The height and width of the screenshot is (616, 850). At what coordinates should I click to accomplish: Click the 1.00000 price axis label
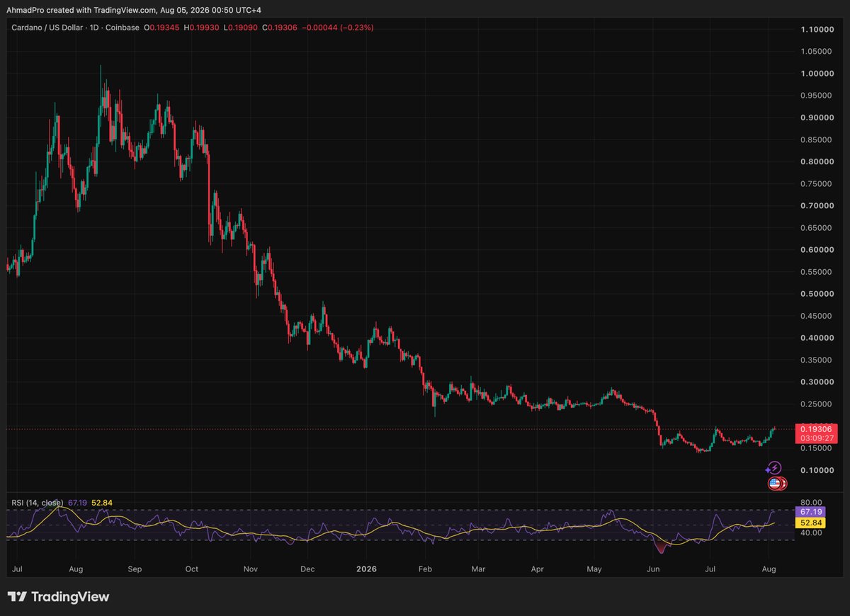816,74
